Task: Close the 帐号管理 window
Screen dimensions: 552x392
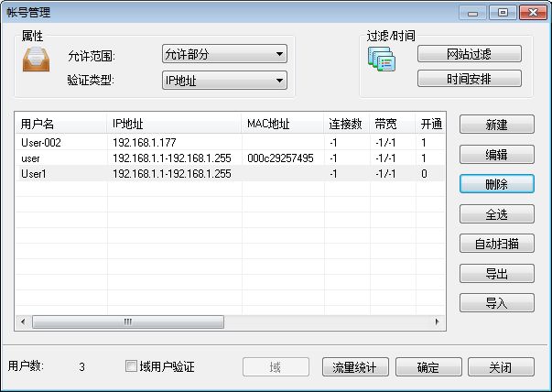Action: click(x=533, y=13)
